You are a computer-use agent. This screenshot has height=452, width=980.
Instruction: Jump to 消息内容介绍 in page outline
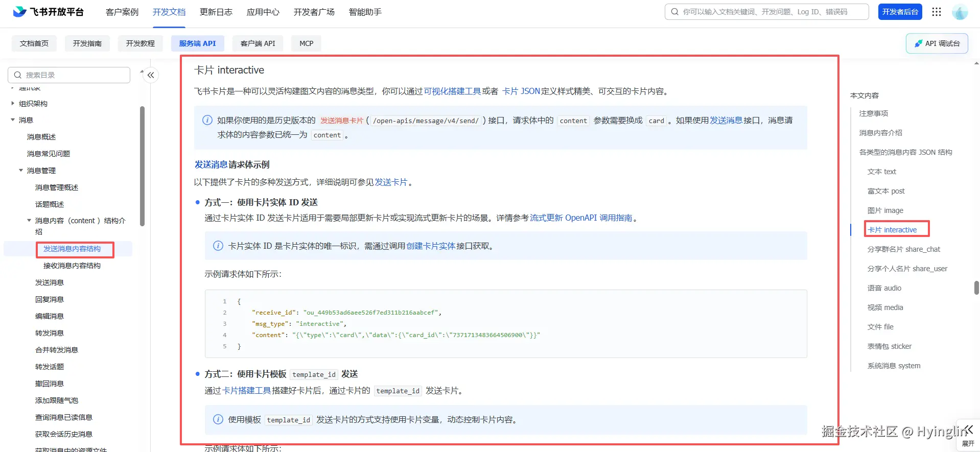coord(881,133)
